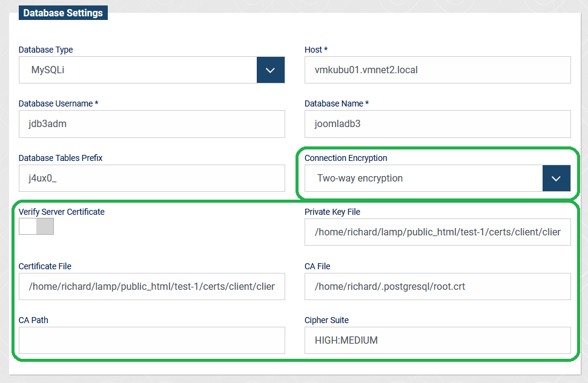Image resolution: width=588 pixels, height=383 pixels.
Task: Edit the Database Name field
Action: pyautogui.click(x=438, y=124)
